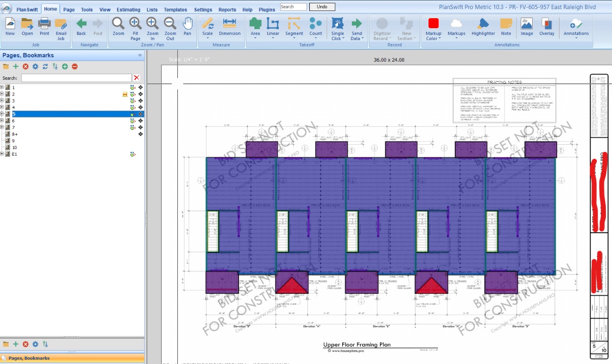Switch to the Templates ribbon tab
The width and height of the screenshot is (612, 364).
[x=175, y=10]
